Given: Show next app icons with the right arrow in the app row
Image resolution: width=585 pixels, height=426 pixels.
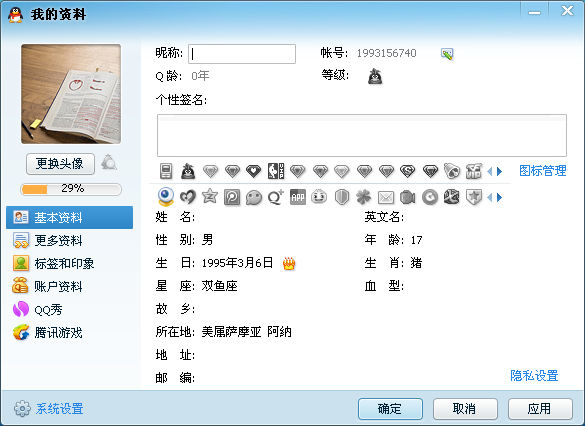Looking at the screenshot, I should 500,197.
